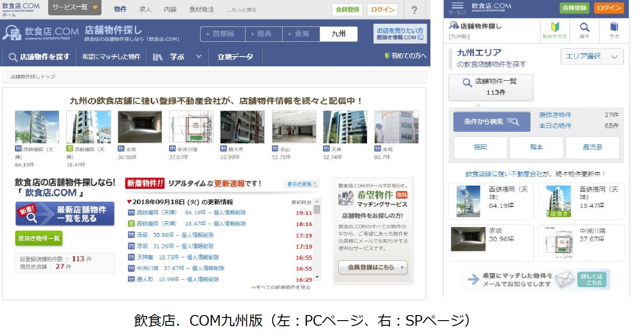The height and width of the screenshot is (335, 644).
Task: Click the green 居抜き物件一覧 button
Action: click(x=39, y=238)
